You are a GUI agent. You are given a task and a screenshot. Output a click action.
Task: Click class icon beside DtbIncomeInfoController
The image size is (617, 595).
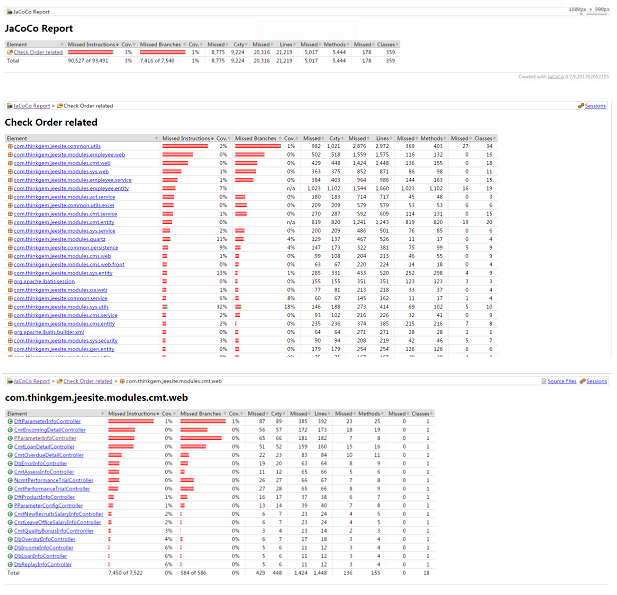click(10, 548)
